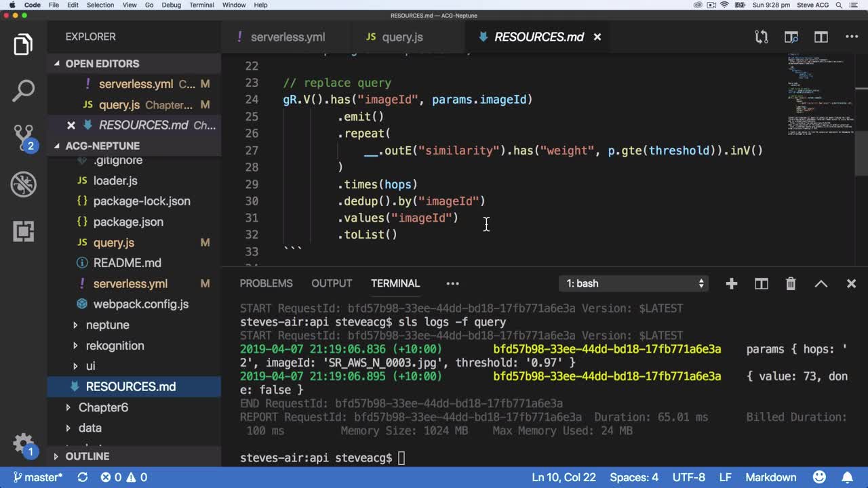The width and height of the screenshot is (868, 488).
Task: Open the Terminal menu in menu bar
Action: 201,5
